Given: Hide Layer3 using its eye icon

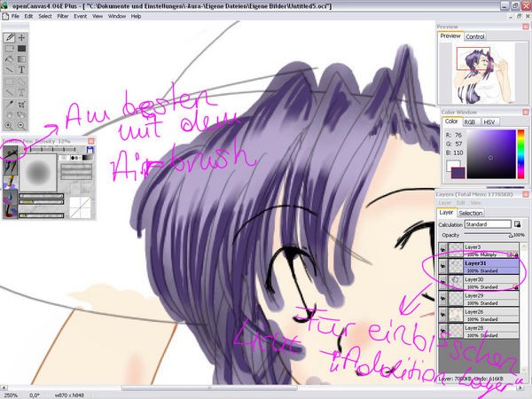Looking at the screenshot, I should tap(442, 249).
